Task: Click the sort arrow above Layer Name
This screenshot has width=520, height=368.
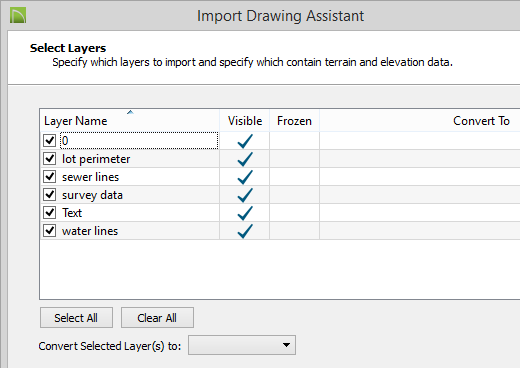Action: click(x=130, y=112)
